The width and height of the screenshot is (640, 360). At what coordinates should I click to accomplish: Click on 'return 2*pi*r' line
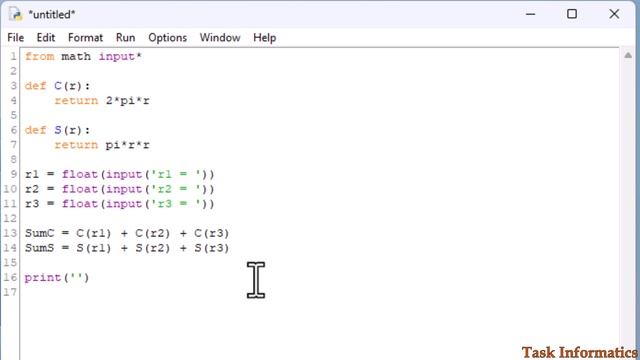[102, 100]
